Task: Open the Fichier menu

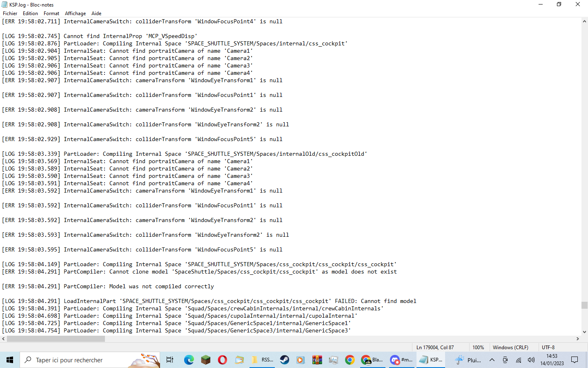Action: tap(10, 13)
